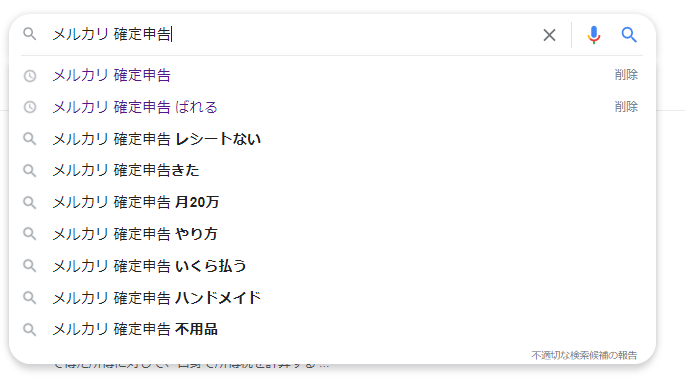The image size is (685, 379).
Task: Click the small magnifier icon left of the search input
Action: (x=30, y=34)
